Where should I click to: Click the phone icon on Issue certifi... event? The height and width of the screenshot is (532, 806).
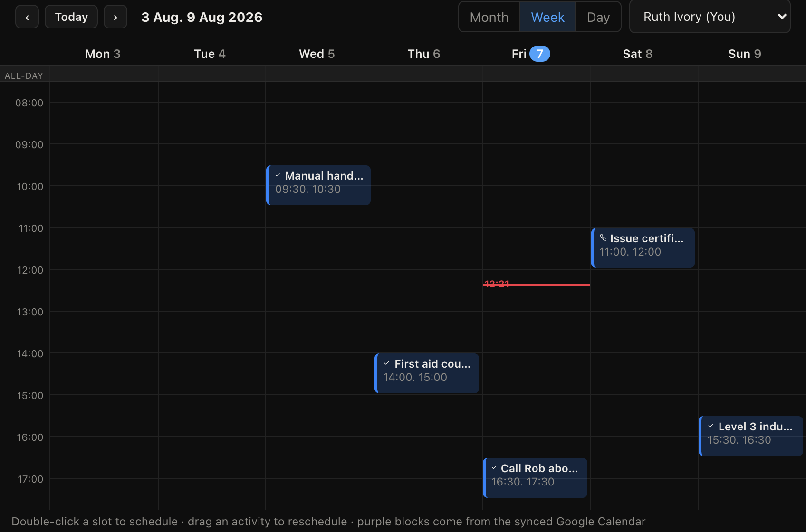(x=603, y=238)
